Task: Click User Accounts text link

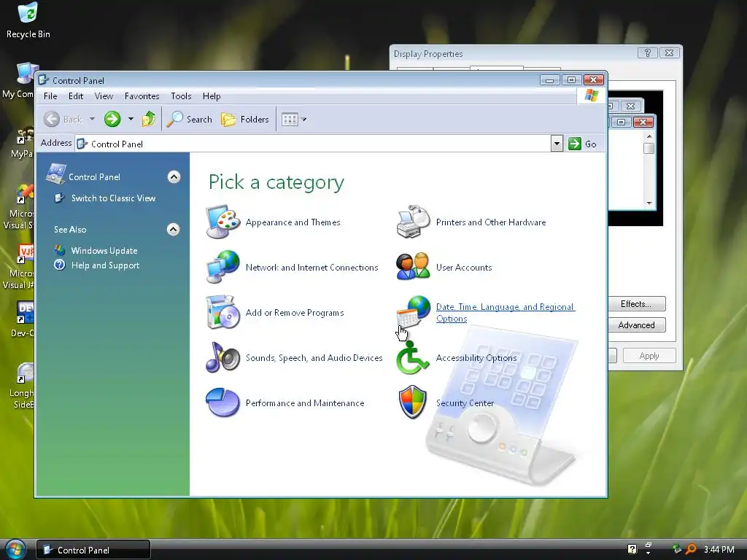Action: [x=464, y=268]
